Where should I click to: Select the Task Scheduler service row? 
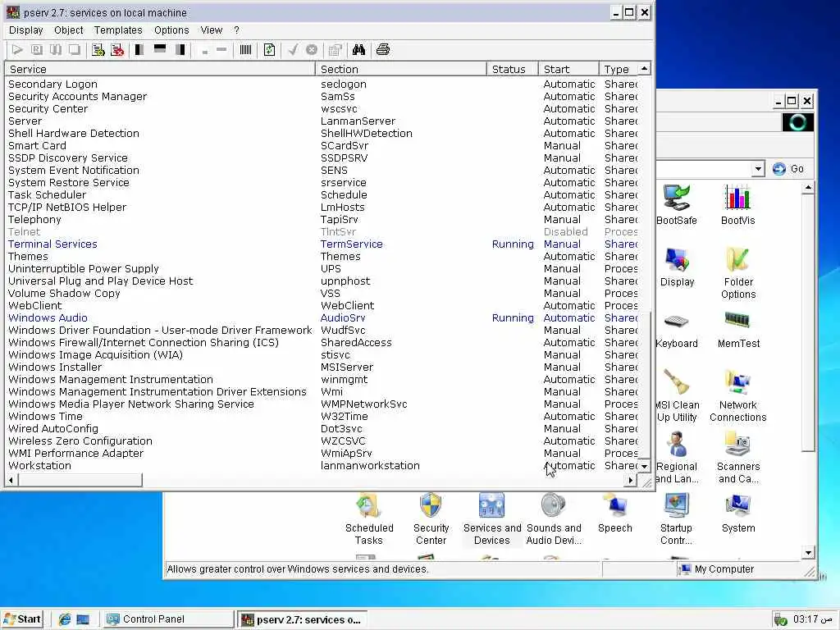322,195
